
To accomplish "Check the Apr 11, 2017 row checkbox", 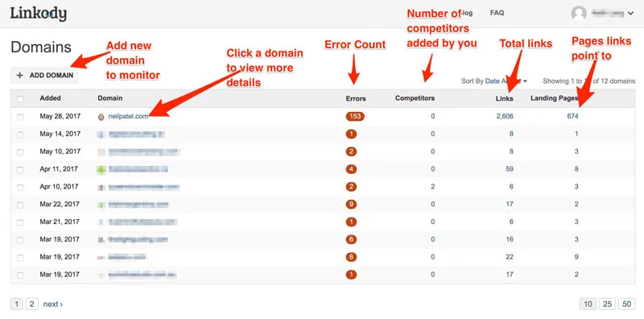I will [x=20, y=169].
